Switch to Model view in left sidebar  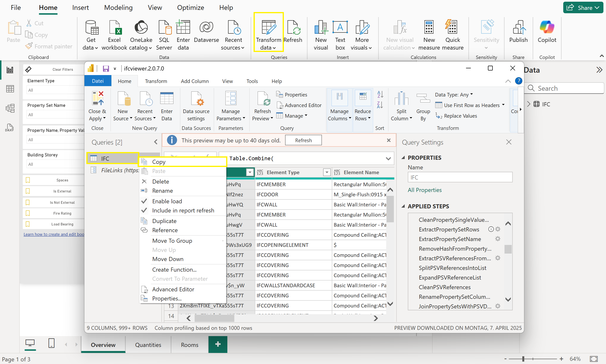(10, 108)
